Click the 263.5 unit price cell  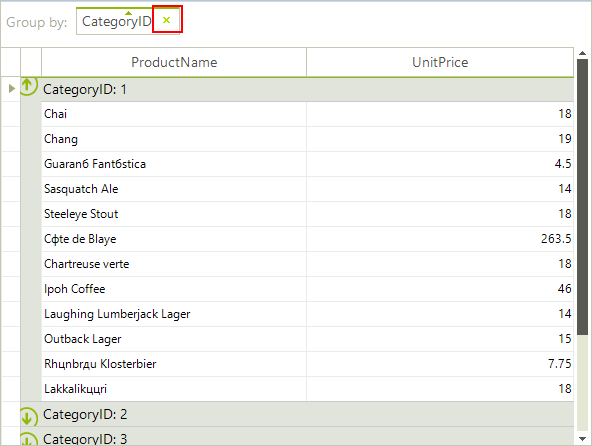(x=440, y=239)
